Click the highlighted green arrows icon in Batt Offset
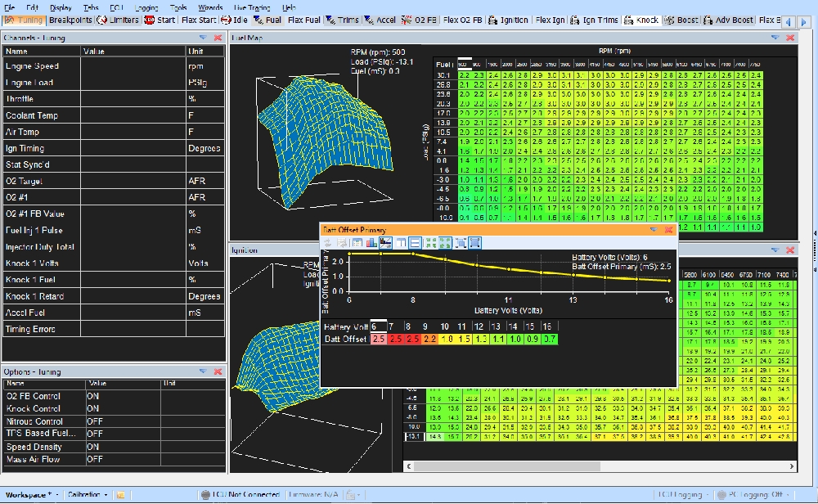 point(445,243)
